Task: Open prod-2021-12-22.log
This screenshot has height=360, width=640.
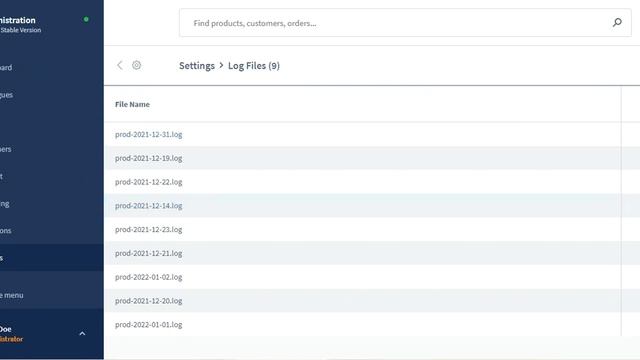Action: tap(149, 182)
